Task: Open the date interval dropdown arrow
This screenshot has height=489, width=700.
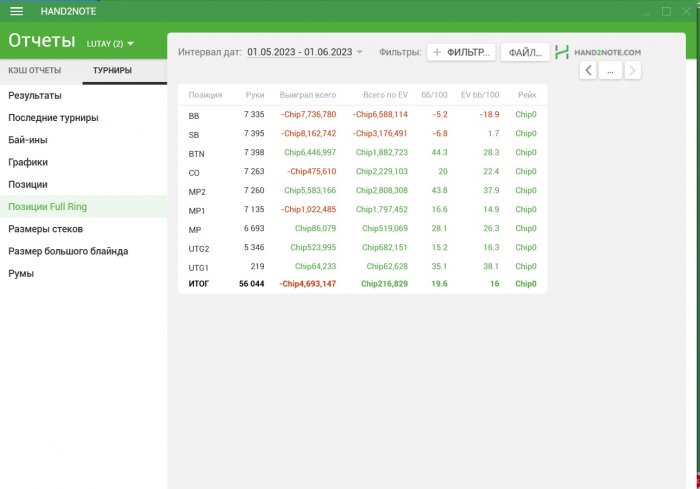Action: click(x=359, y=52)
